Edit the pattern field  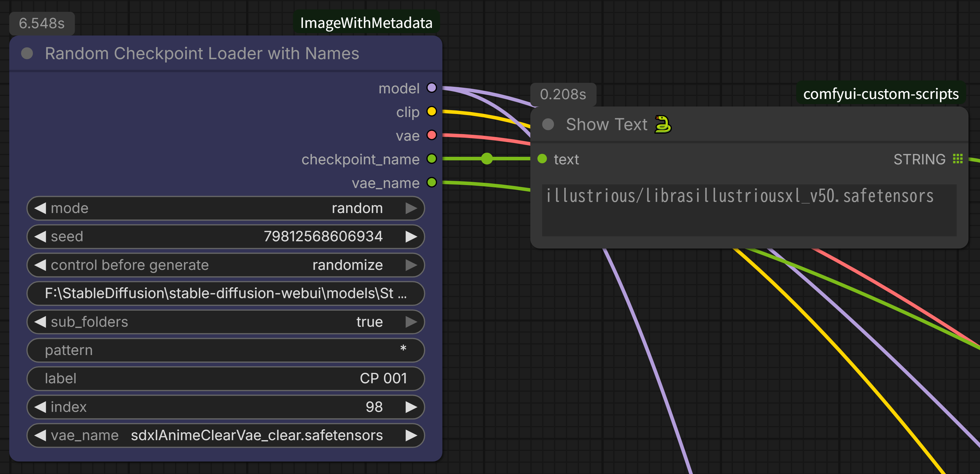pos(226,350)
